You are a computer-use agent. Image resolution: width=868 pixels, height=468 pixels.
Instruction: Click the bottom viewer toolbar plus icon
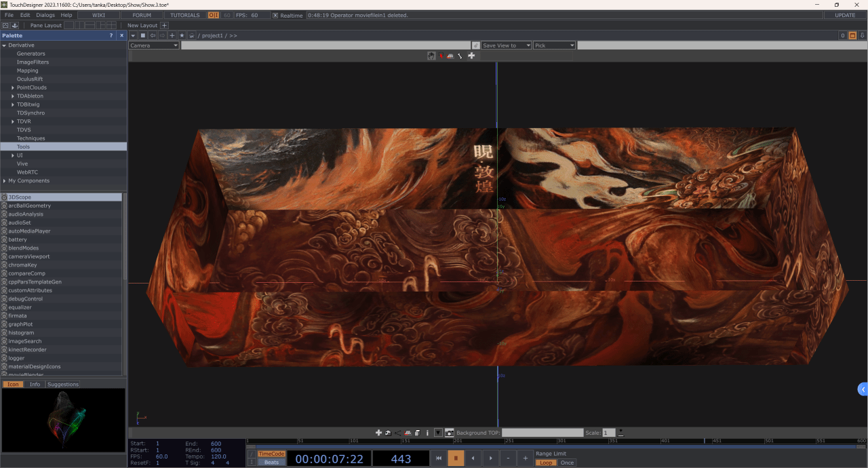pyautogui.click(x=378, y=433)
